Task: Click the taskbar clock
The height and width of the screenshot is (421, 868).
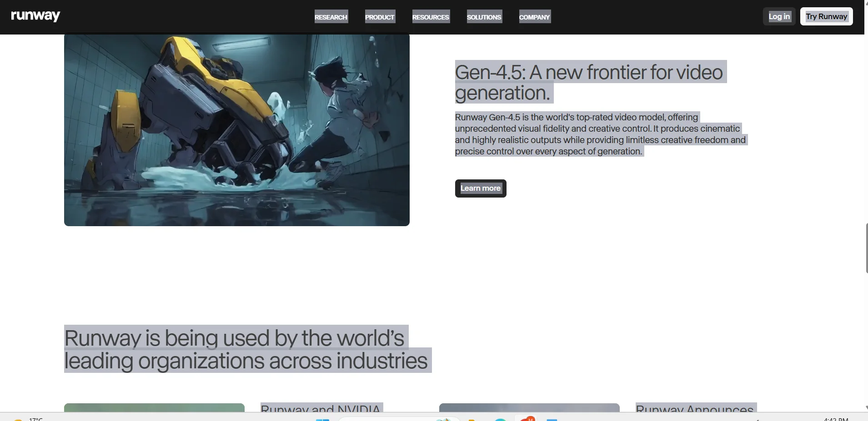Action: click(x=836, y=419)
